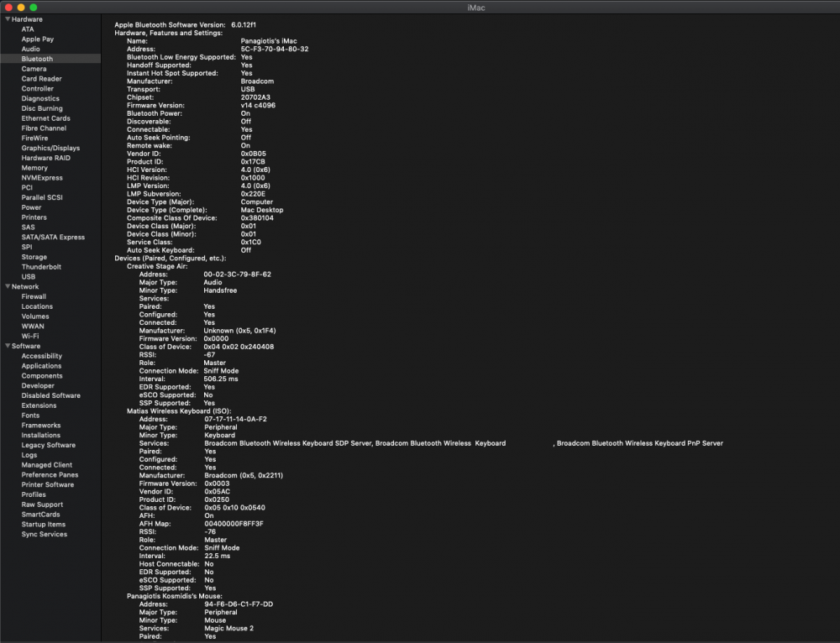Collapse the Software section triangle
This screenshot has width=840, height=643.
8,346
